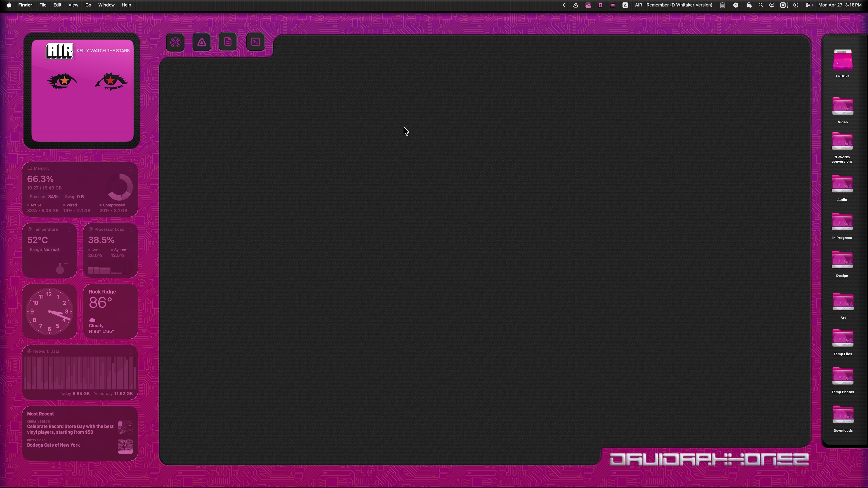Open the Finder menu
This screenshot has width=868, height=488.
pyautogui.click(x=25, y=5)
